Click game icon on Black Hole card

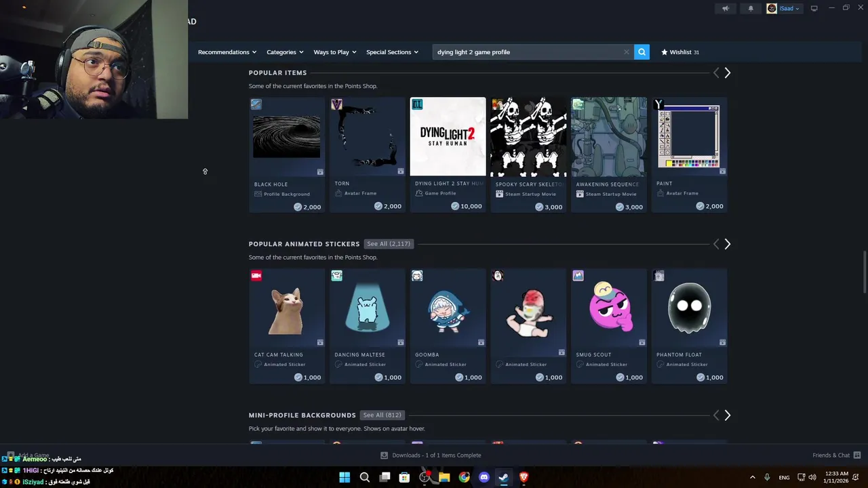(256, 104)
